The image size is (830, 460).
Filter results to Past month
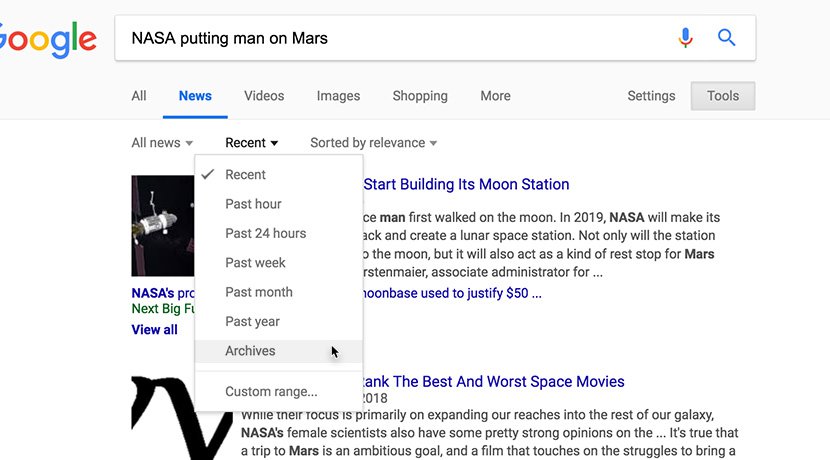pos(278,292)
